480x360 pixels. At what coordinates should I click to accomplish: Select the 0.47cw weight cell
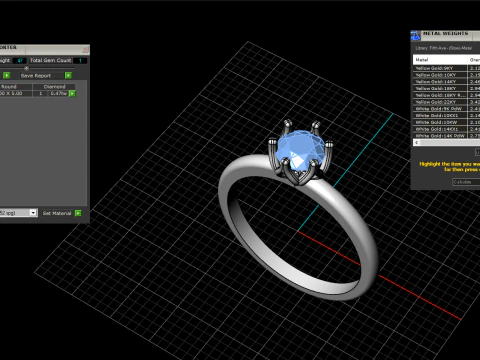coord(59,94)
